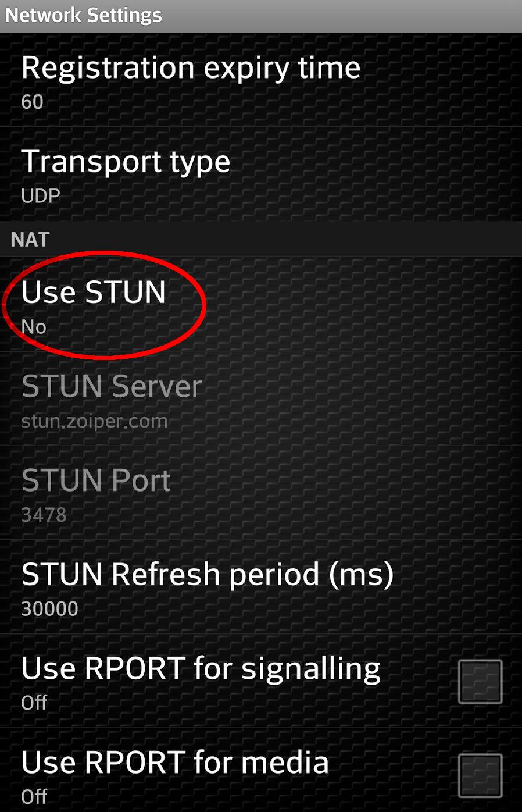
Task: Click 'Off' status under RPORT for media
Action: [x=34, y=796]
